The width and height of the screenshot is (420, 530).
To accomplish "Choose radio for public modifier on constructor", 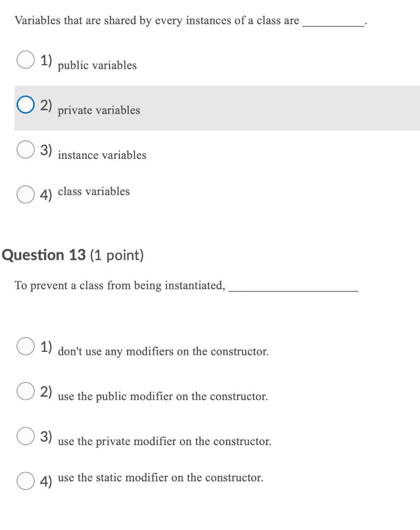I will [x=26, y=391].
